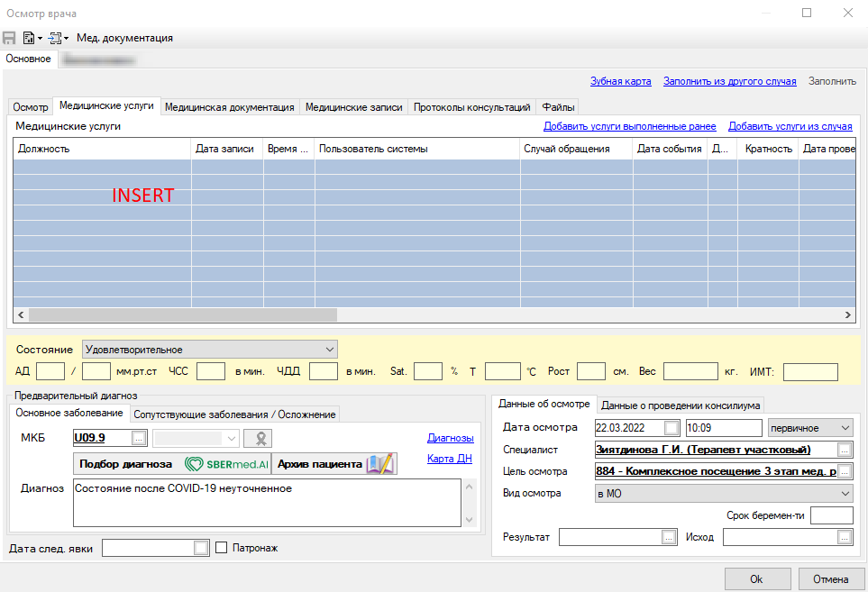This screenshot has width=868, height=592.
Task: Click the save diskette icon in toolbar
Action: tap(9, 38)
